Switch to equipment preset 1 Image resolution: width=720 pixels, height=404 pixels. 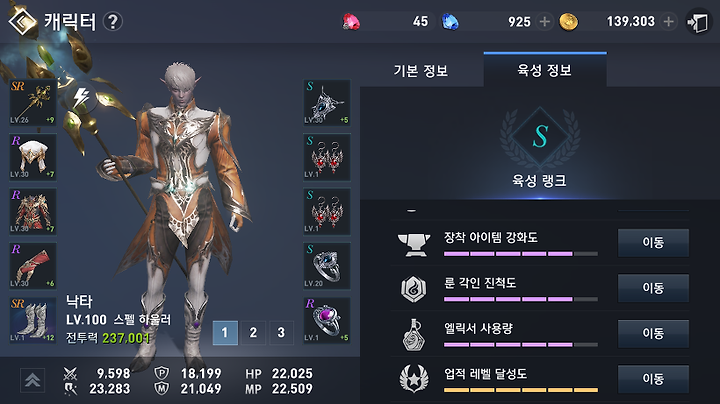click(225, 332)
